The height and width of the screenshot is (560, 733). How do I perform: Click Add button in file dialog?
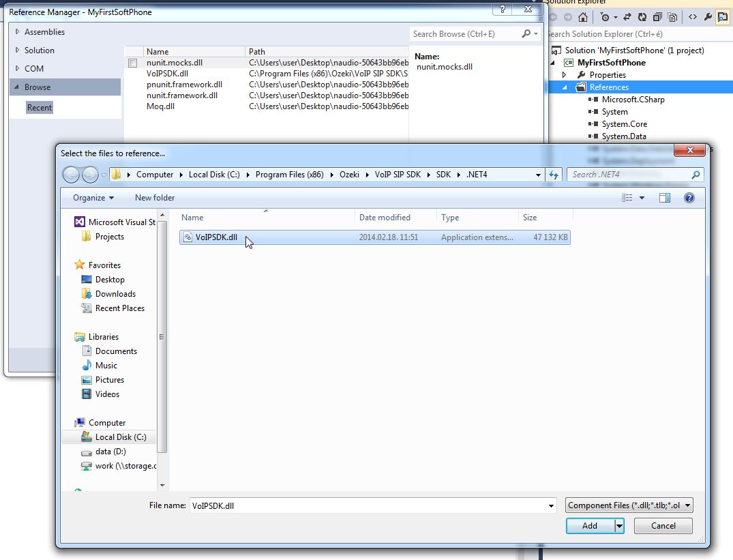[x=590, y=526]
